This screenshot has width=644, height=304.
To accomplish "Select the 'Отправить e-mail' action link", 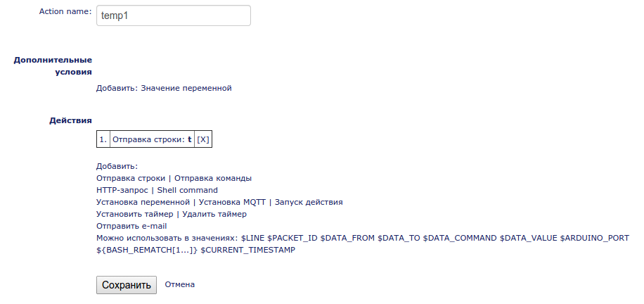I will tap(131, 226).
